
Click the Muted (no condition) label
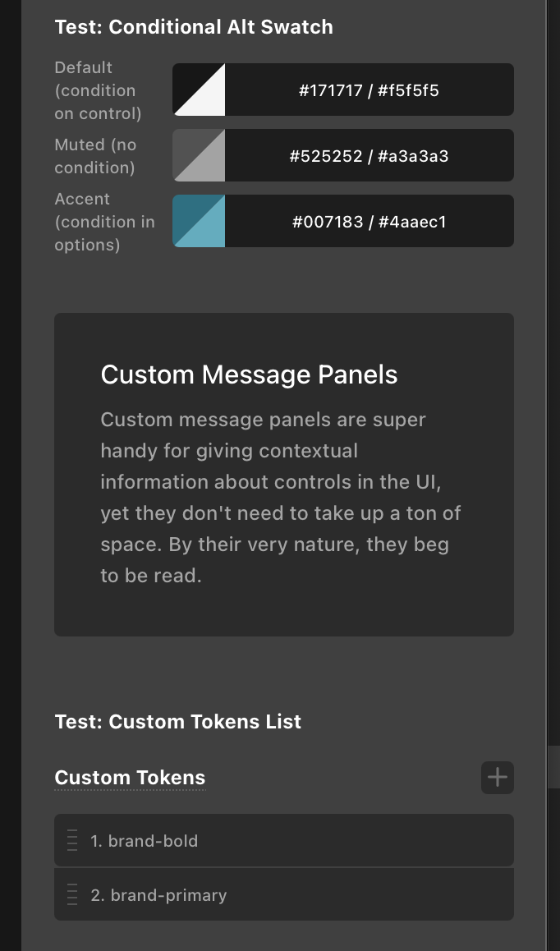[x=95, y=156]
